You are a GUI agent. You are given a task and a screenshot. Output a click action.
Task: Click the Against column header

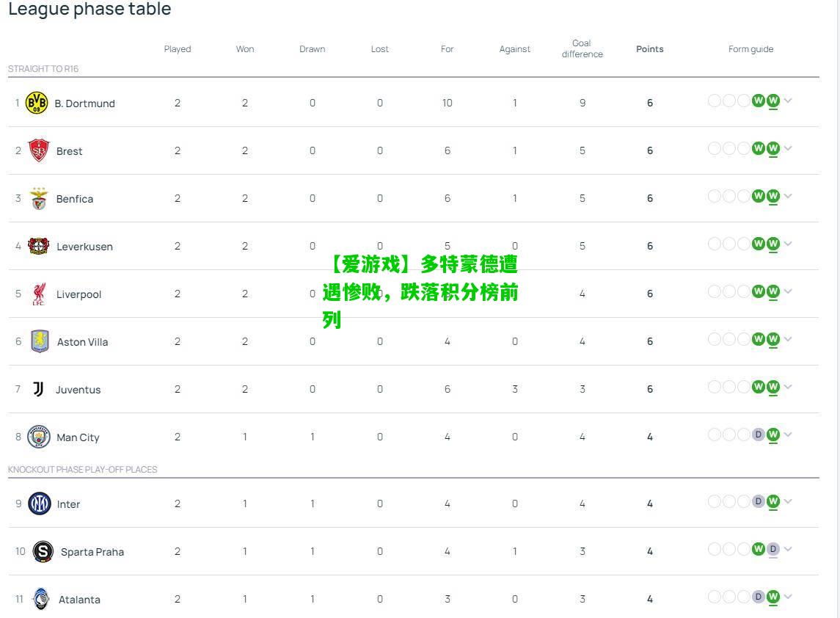(x=515, y=48)
